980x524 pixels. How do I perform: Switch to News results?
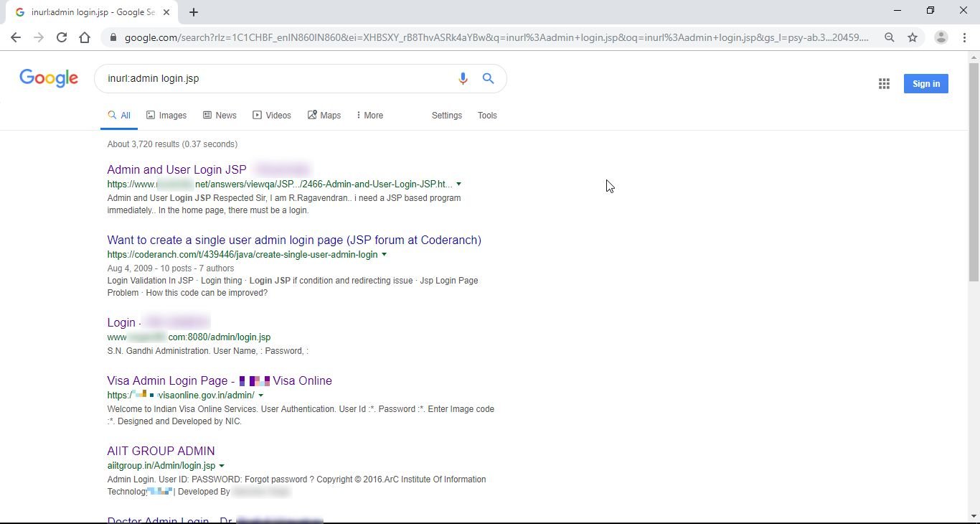(220, 116)
